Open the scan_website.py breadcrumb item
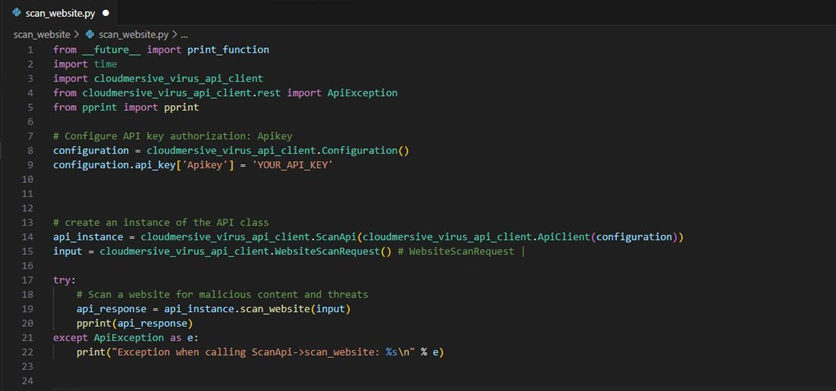 pyautogui.click(x=133, y=35)
